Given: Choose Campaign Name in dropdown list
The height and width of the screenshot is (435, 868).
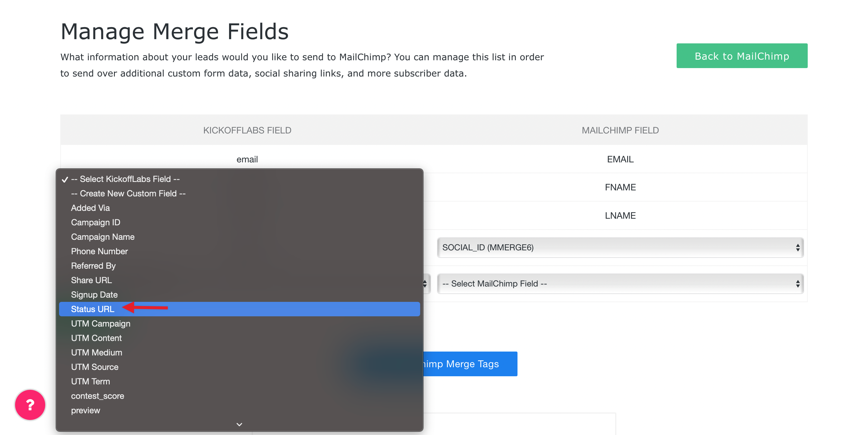Looking at the screenshot, I should [239, 237].
